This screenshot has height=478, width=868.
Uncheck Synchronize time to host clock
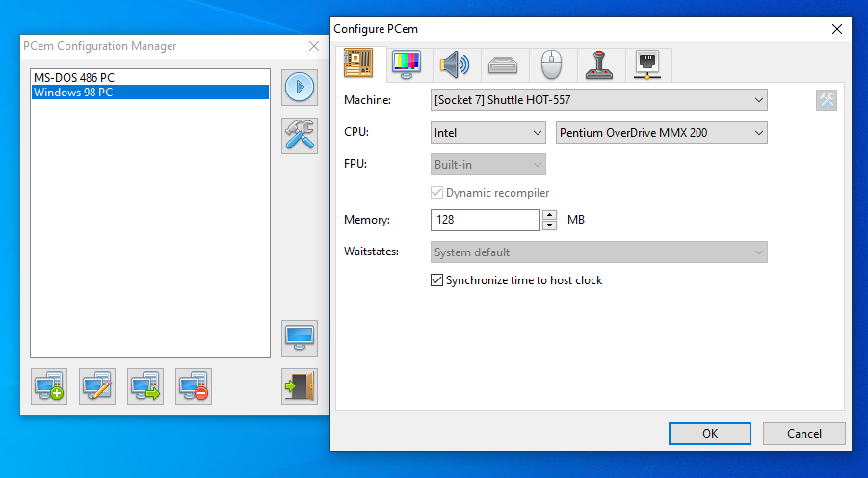point(436,280)
